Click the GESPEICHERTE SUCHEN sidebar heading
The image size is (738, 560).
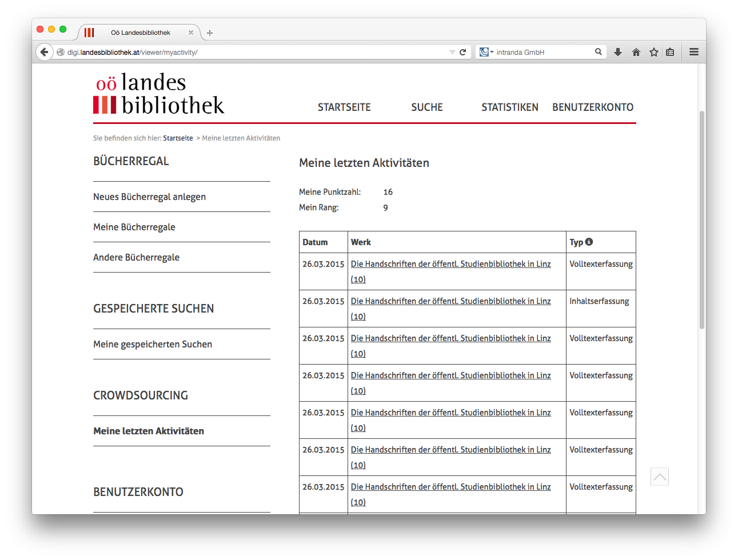coord(154,309)
